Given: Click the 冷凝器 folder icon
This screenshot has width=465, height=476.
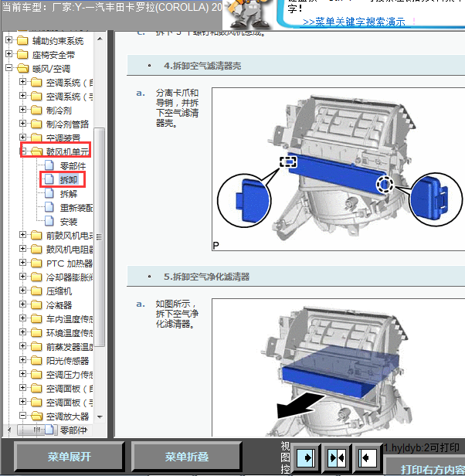Looking at the screenshot, I should (x=36, y=305).
